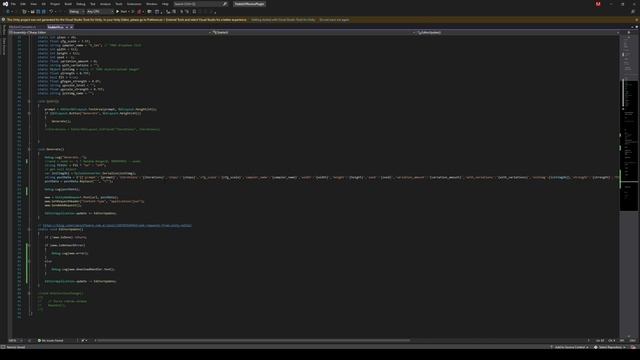
Task: Open the Help menu
Action: pos(165,4)
